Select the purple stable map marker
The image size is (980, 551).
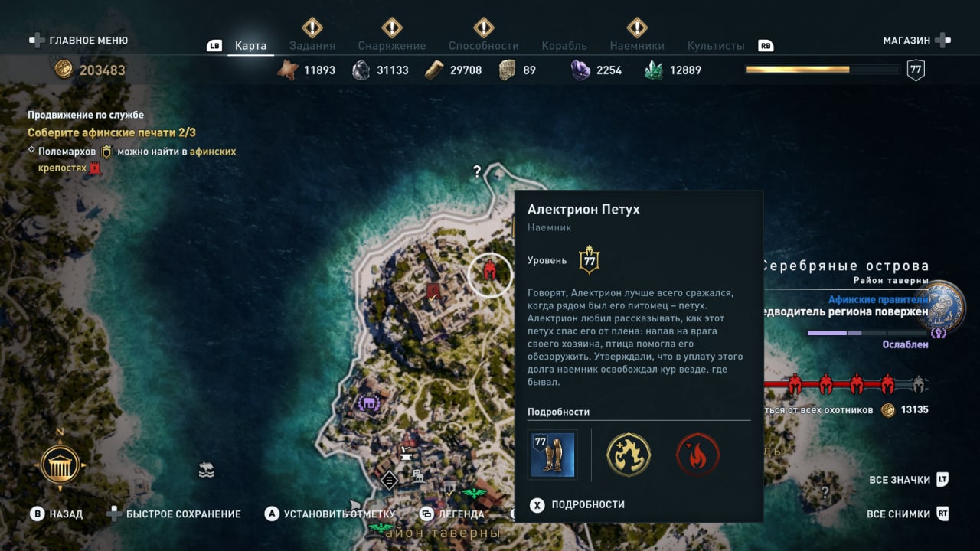pos(369,403)
